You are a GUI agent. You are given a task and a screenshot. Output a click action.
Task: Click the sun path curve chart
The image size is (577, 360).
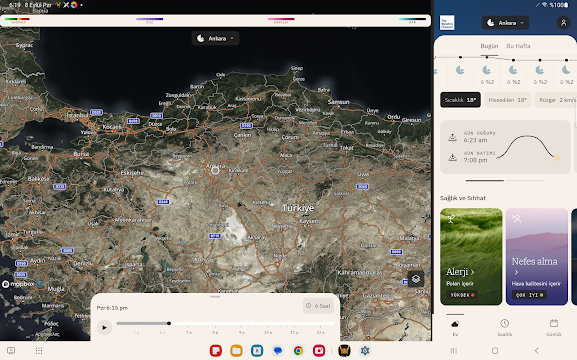(x=528, y=147)
